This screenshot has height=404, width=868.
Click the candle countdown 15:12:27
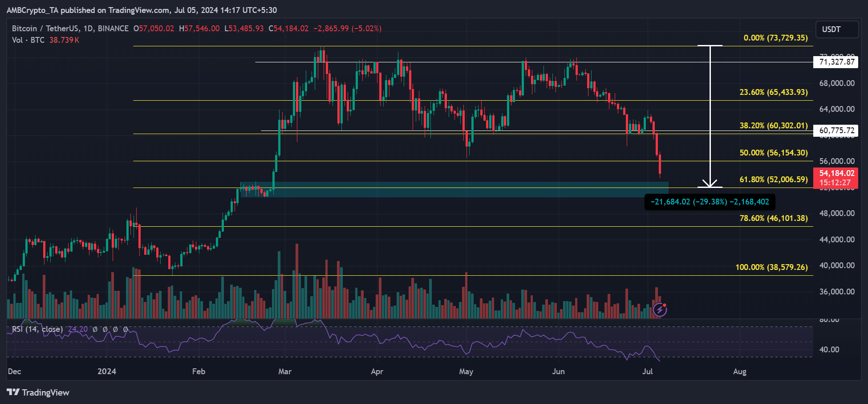[835, 183]
